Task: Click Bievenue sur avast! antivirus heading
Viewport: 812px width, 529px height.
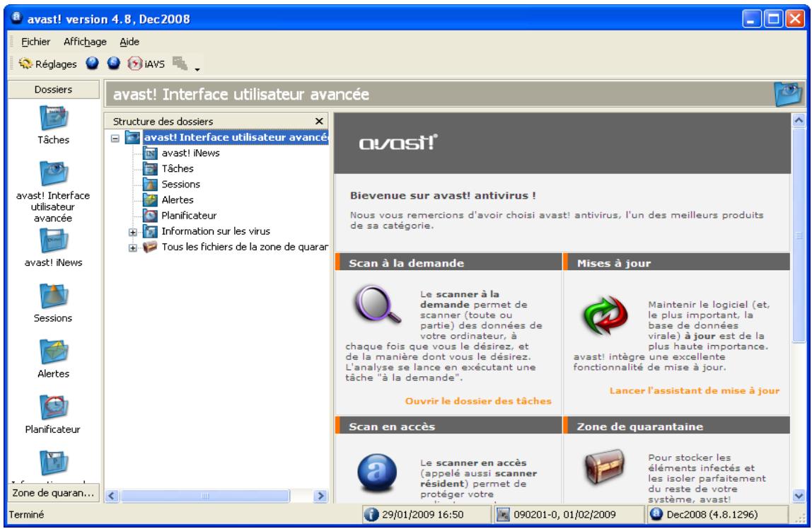Action: 443,195
